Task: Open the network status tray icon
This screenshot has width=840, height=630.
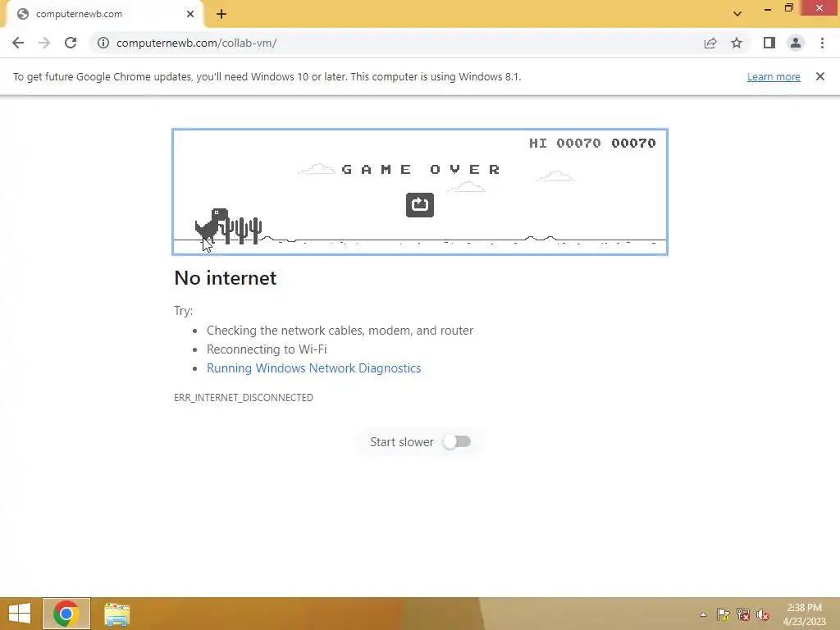Action: [743, 615]
